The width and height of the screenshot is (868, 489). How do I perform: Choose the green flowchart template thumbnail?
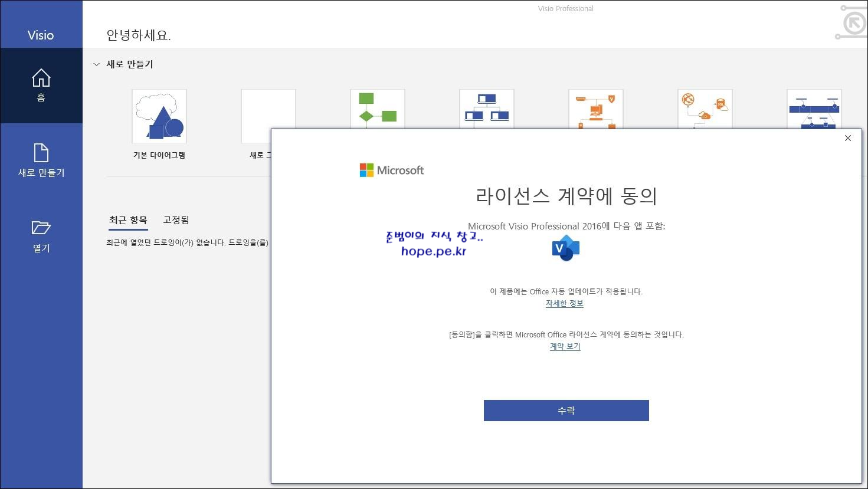pos(378,109)
